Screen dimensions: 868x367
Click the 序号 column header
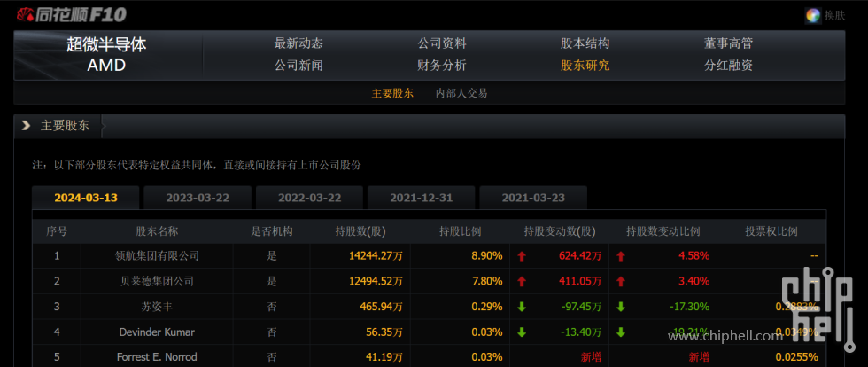(57, 231)
